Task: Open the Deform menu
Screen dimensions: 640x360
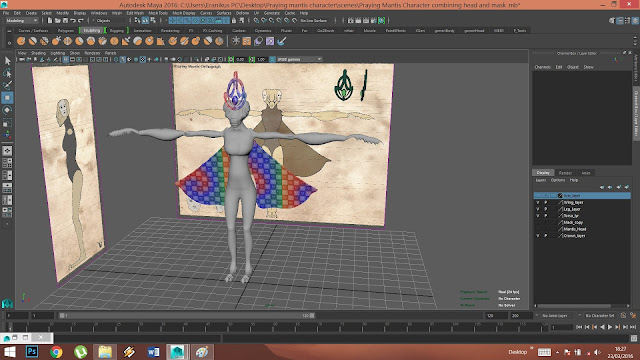Action: (x=242, y=13)
